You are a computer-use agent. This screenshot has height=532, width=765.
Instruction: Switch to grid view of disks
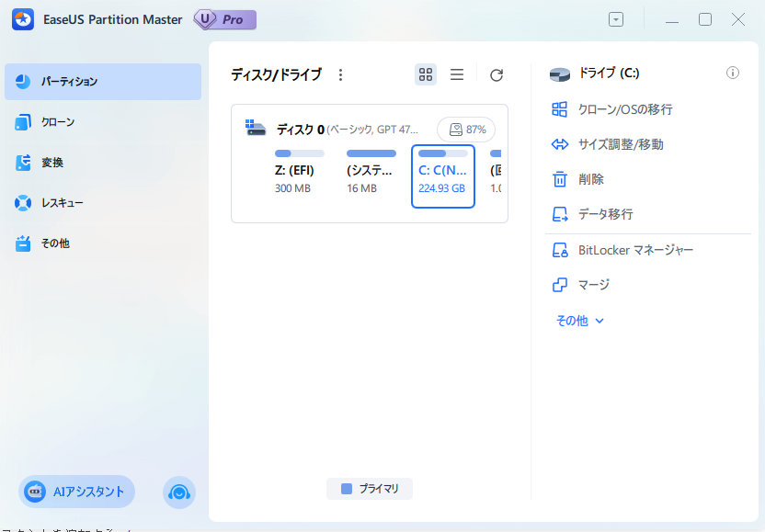tap(425, 74)
